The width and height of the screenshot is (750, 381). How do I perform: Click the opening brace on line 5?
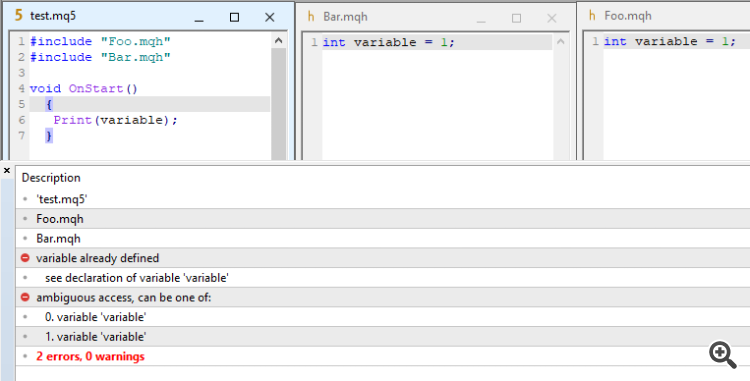click(x=49, y=104)
